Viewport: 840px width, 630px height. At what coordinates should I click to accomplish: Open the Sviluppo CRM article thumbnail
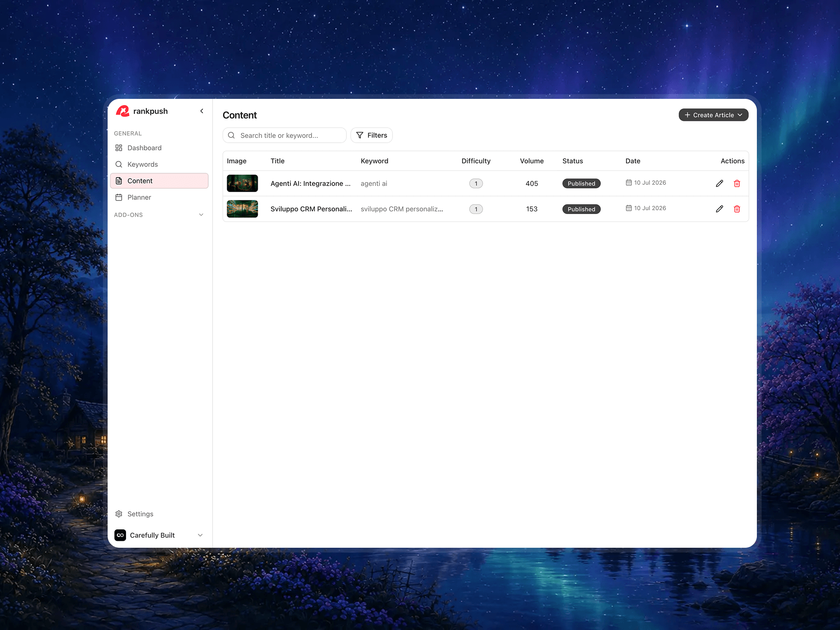click(x=242, y=209)
